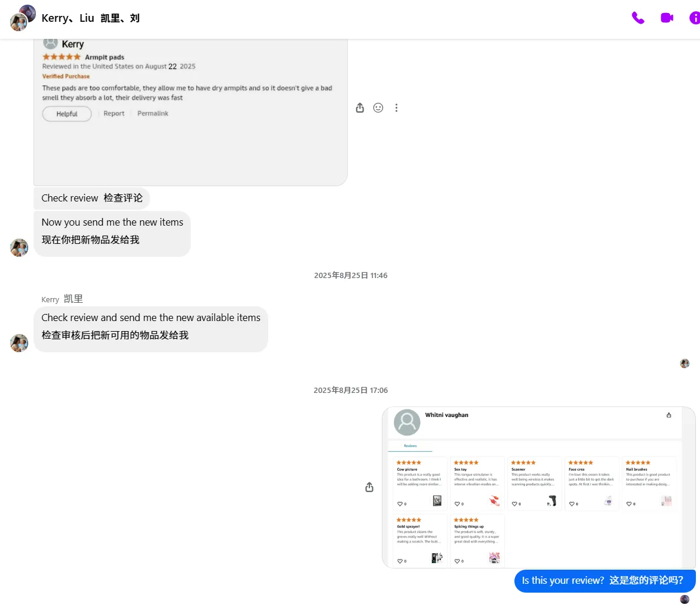Click the 'Nail brushes' review card

(649, 484)
